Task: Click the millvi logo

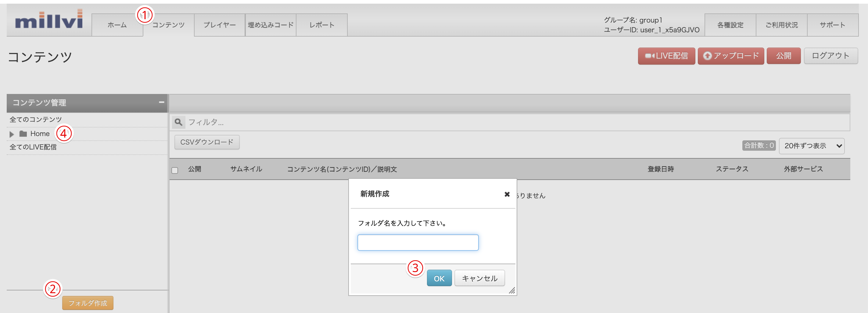Action: pos(49,19)
